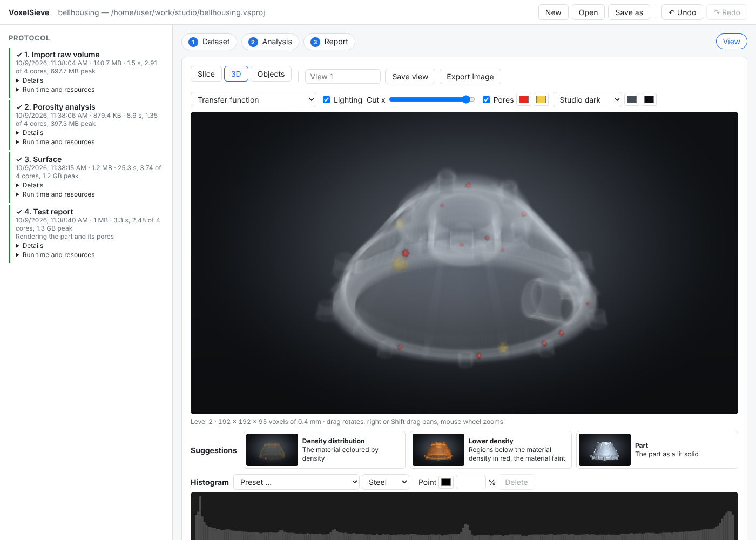
Task: Toggle the Lighting checkbox
Action: tap(326, 99)
